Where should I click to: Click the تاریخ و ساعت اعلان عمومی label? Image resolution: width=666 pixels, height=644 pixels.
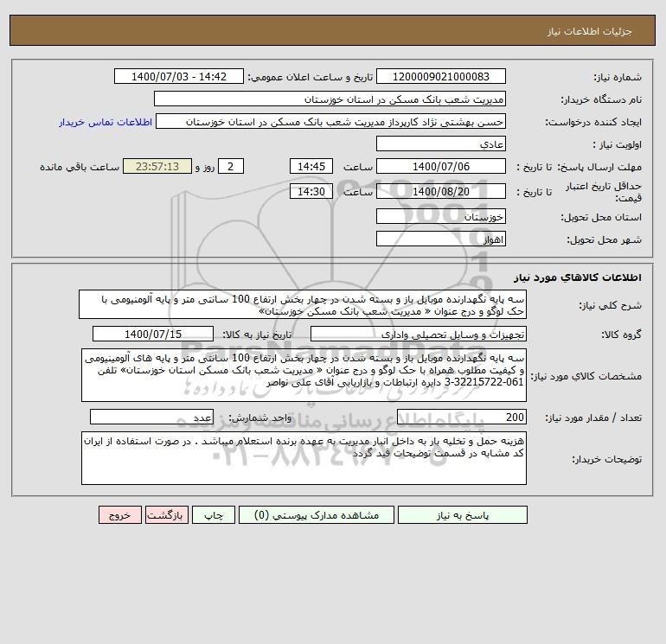point(311,77)
